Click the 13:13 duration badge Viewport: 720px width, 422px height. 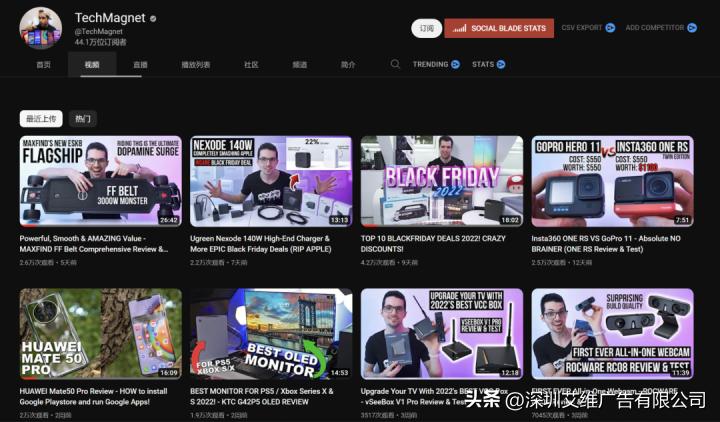click(x=339, y=220)
